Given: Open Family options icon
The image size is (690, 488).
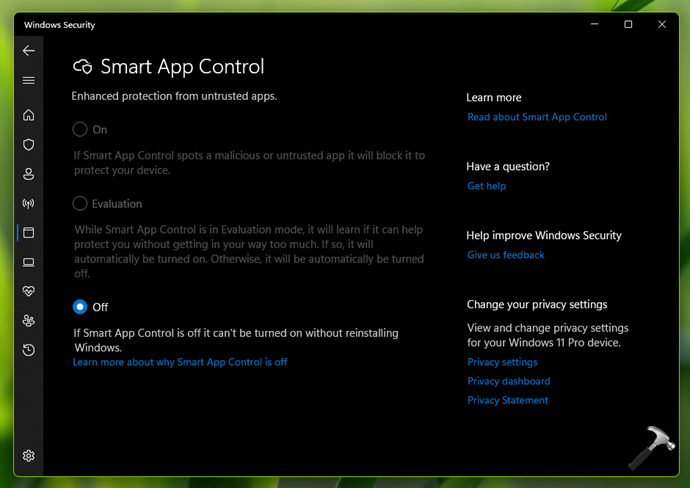Looking at the screenshot, I should tap(29, 321).
